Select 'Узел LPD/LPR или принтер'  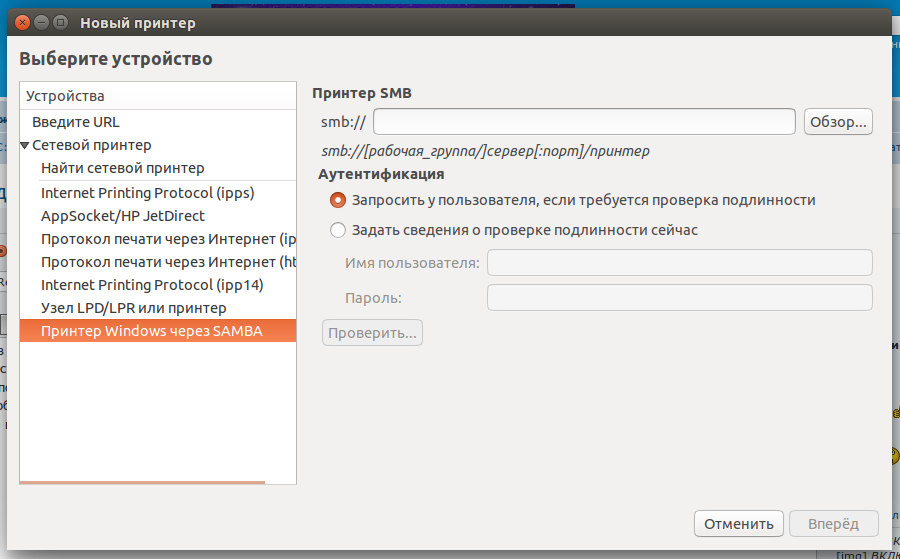(x=134, y=308)
